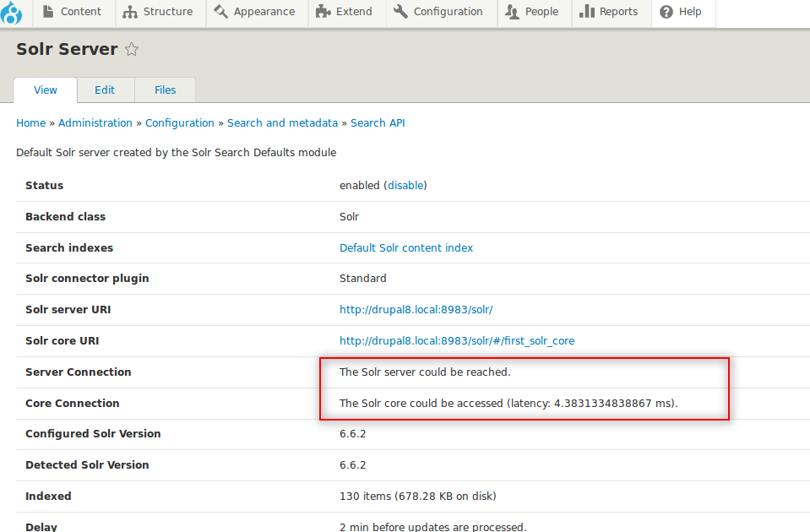Click the Extend puzzle piece icon

(323, 11)
